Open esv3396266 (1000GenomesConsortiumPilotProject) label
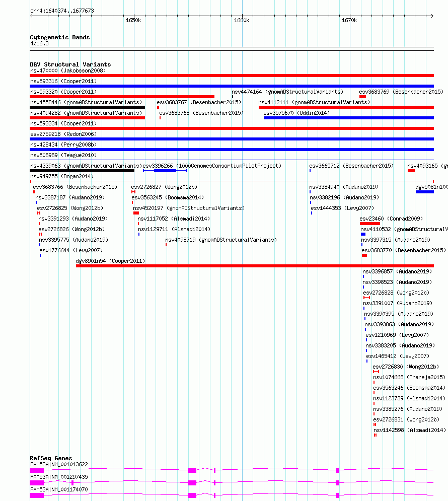Screen dimensions: 448x501 click(212, 166)
